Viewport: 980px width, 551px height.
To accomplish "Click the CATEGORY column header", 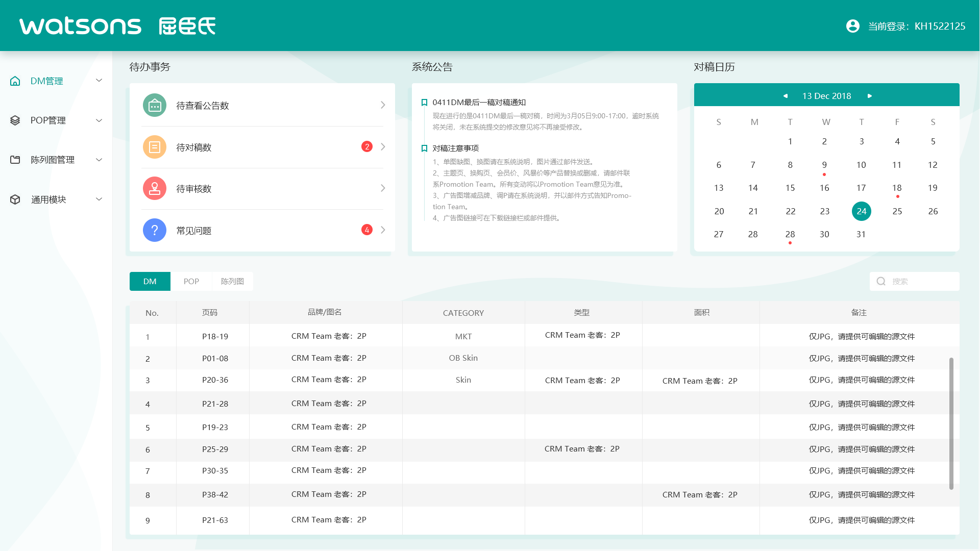I will 463,313.
